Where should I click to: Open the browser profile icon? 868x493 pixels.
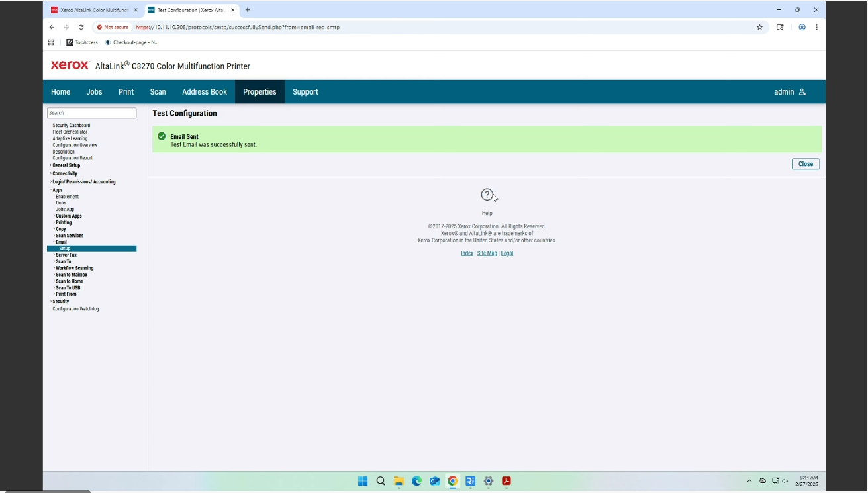(802, 27)
